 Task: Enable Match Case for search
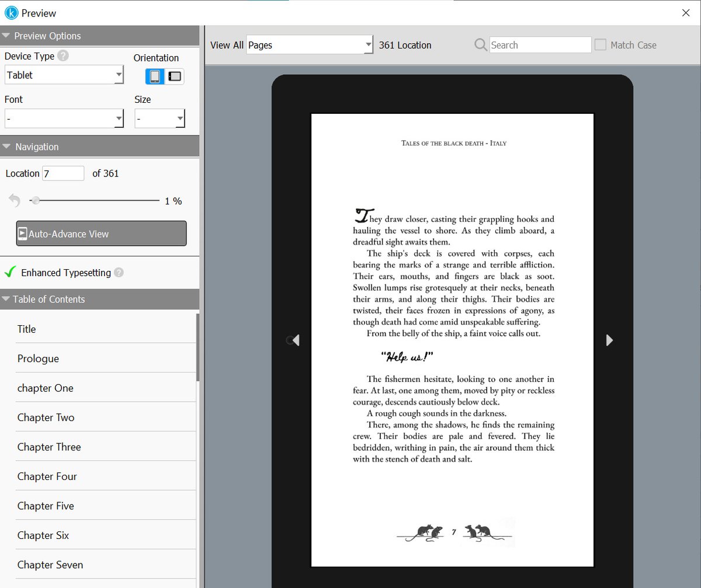(x=600, y=44)
